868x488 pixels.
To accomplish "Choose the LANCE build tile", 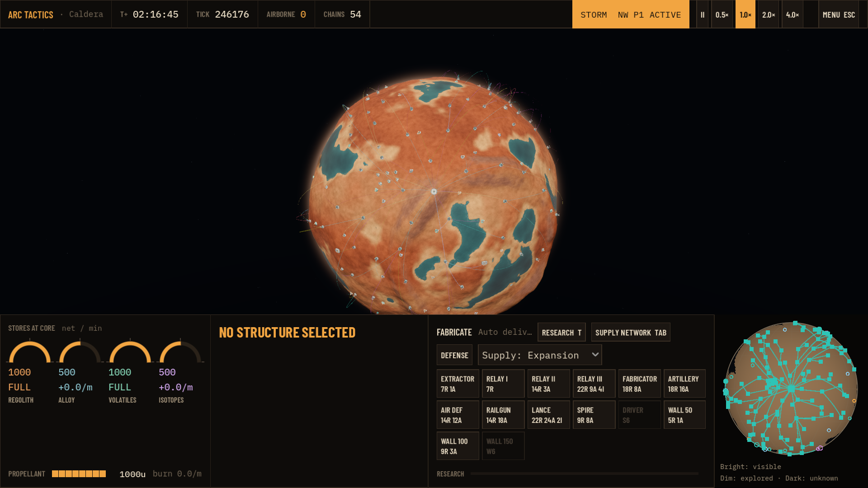I will 548,415.
